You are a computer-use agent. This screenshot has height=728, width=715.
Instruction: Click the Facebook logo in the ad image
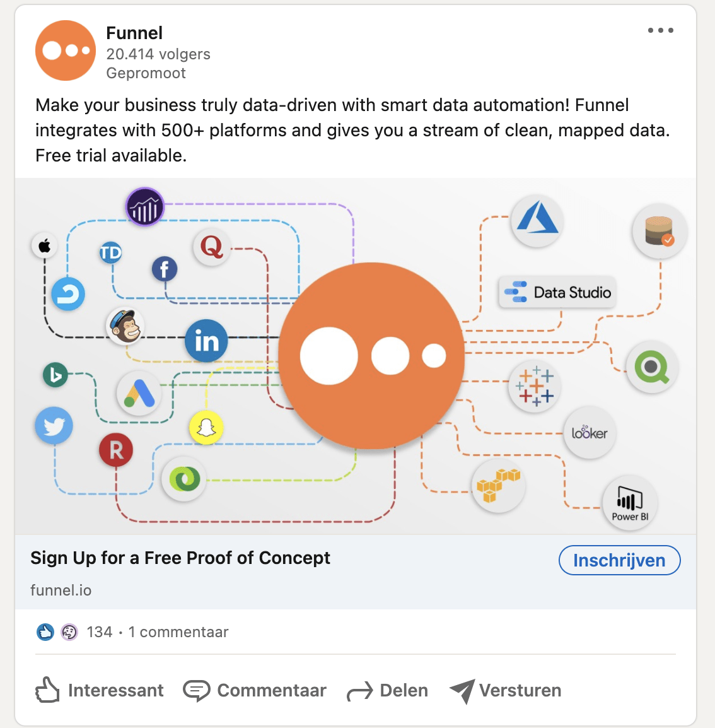point(165,269)
